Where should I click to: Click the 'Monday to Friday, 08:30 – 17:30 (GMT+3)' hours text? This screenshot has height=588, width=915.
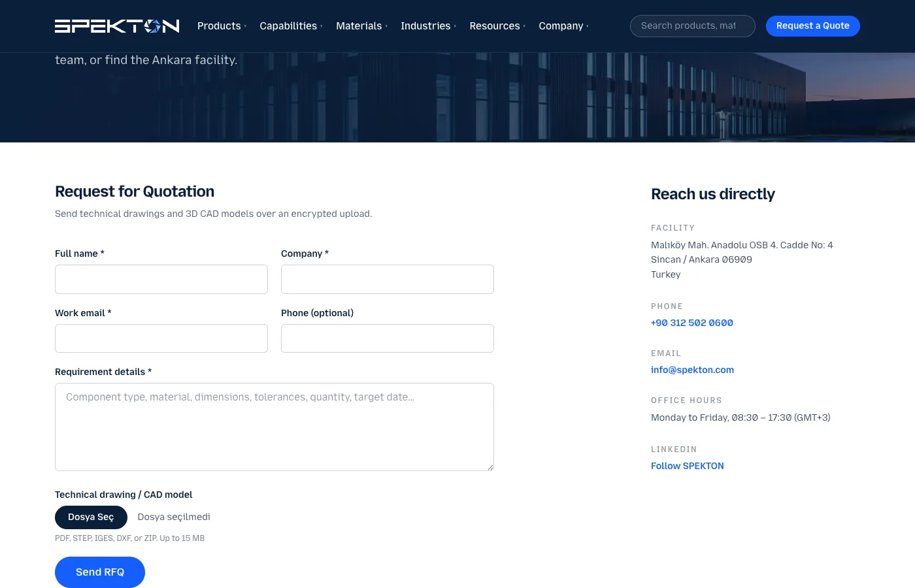tap(740, 417)
